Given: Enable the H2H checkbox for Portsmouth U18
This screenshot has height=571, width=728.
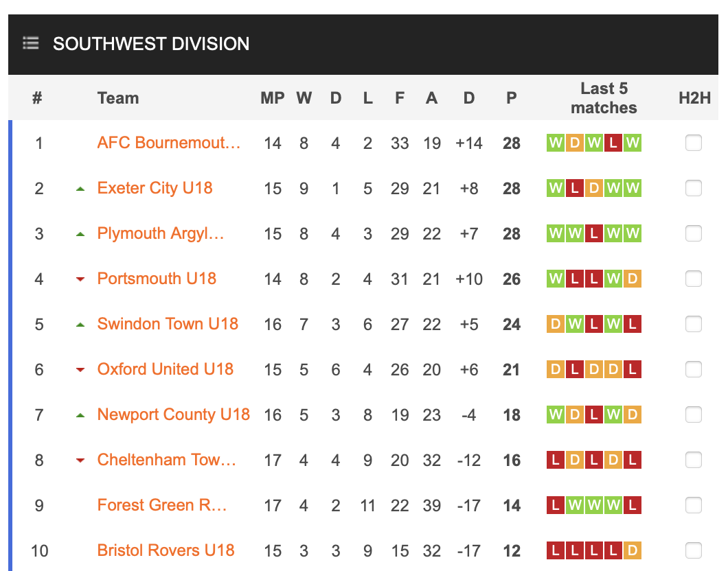Looking at the screenshot, I should pyautogui.click(x=694, y=279).
